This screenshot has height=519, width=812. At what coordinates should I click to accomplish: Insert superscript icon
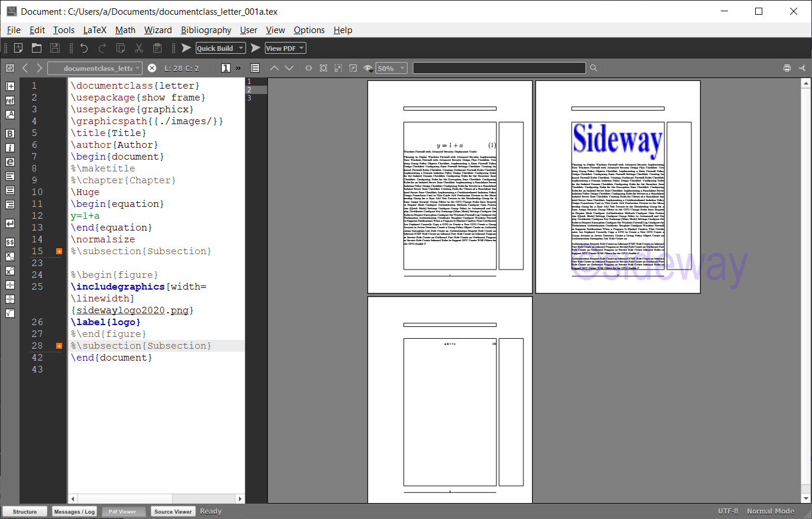click(x=10, y=271)
